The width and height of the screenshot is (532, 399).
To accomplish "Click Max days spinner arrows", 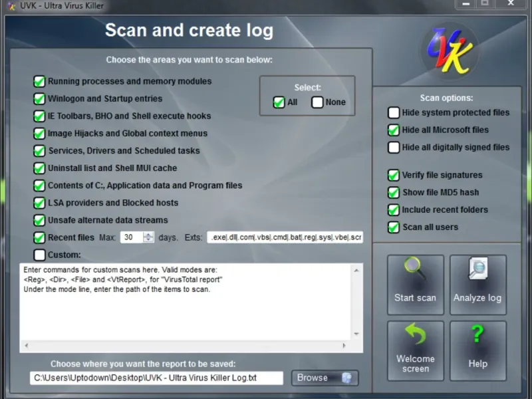I will coord(148,237).
